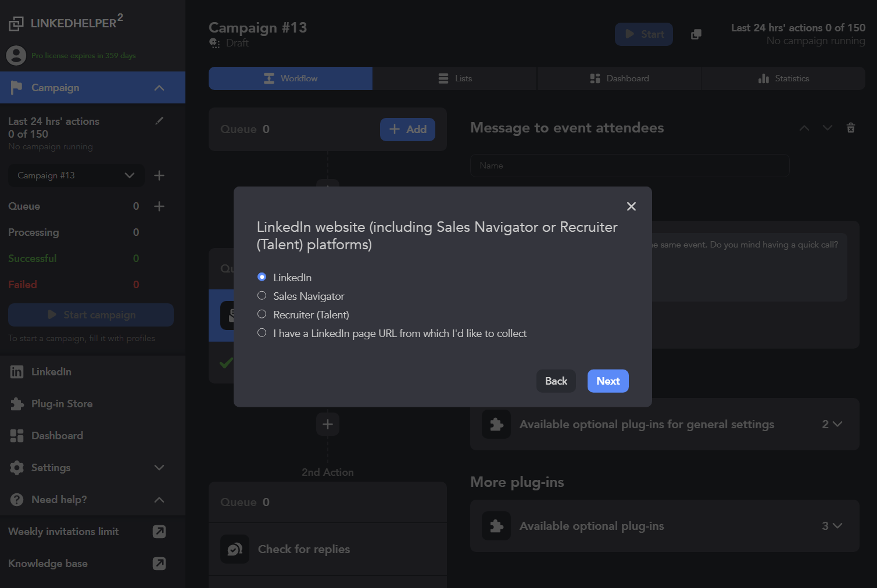877x588 pixels.
Task: Delete the Message to event attendees action
Action: 851,128
